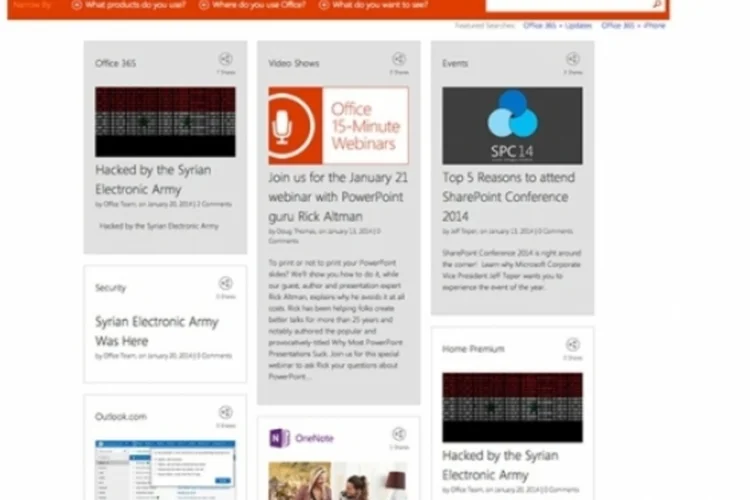This screenshot has width=750, height=500.
Task: Open the OneNote category link
Action: (314, 438)
